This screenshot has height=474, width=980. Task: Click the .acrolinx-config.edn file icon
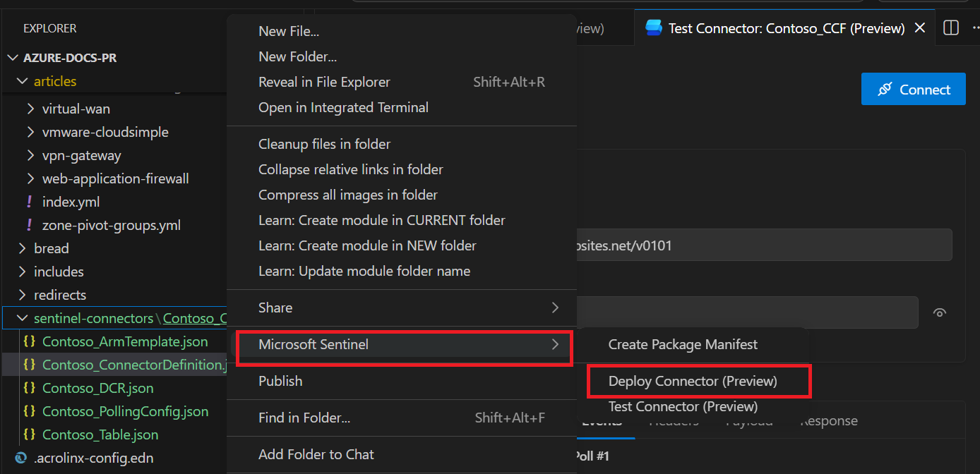(20, 458)
